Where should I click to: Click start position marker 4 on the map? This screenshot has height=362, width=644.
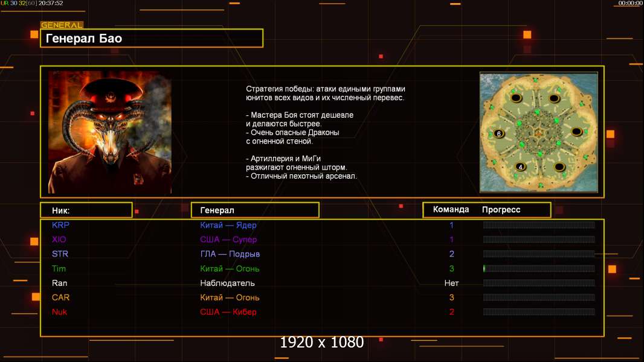[x=520, y=167]
